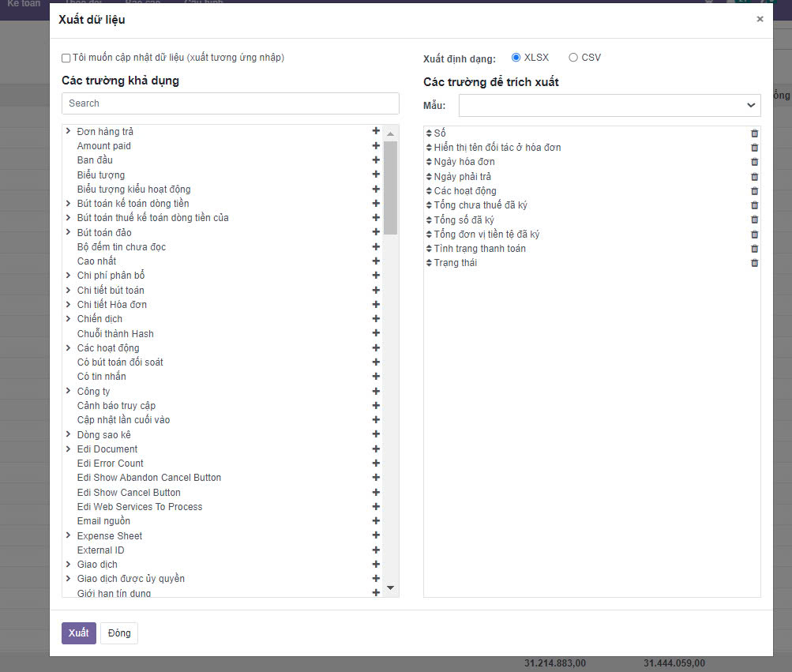The image size is (792, 672).
Task: Click the available fields list scrollbar down arrow
Action: click(x=390, y=588)
